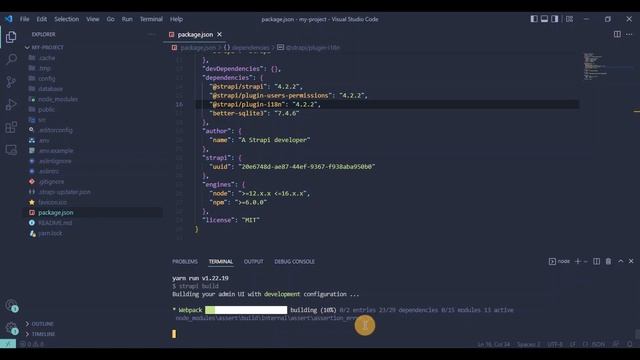Click the VS Code logo icon
640x360 pixels.
click(9, 19)
